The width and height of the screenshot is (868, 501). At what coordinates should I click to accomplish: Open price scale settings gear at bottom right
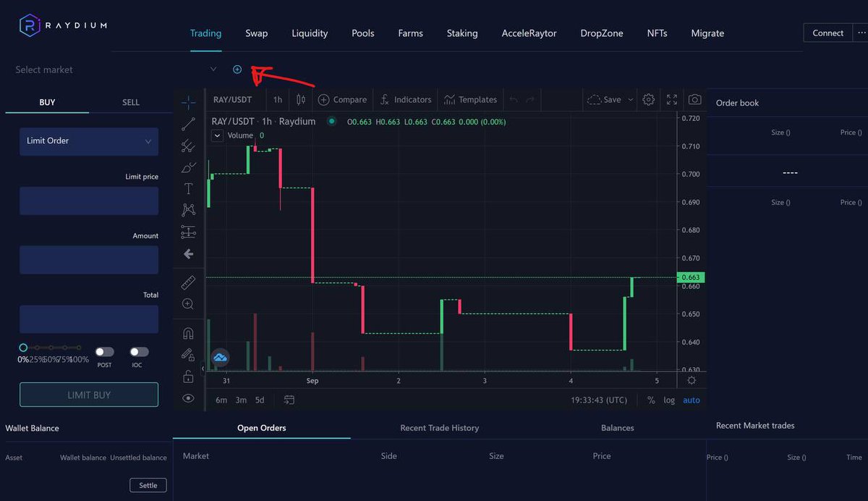692,381
